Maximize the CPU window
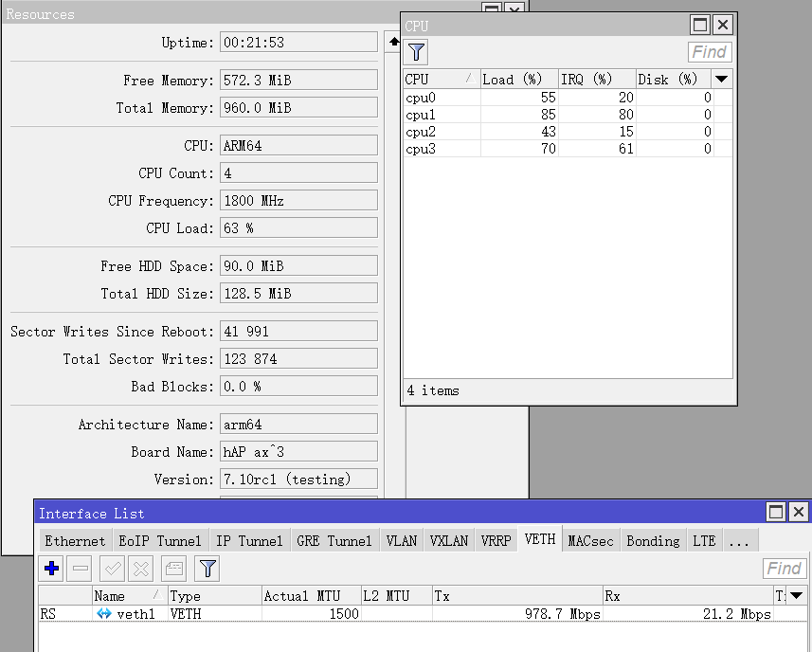 coord(699,26)
